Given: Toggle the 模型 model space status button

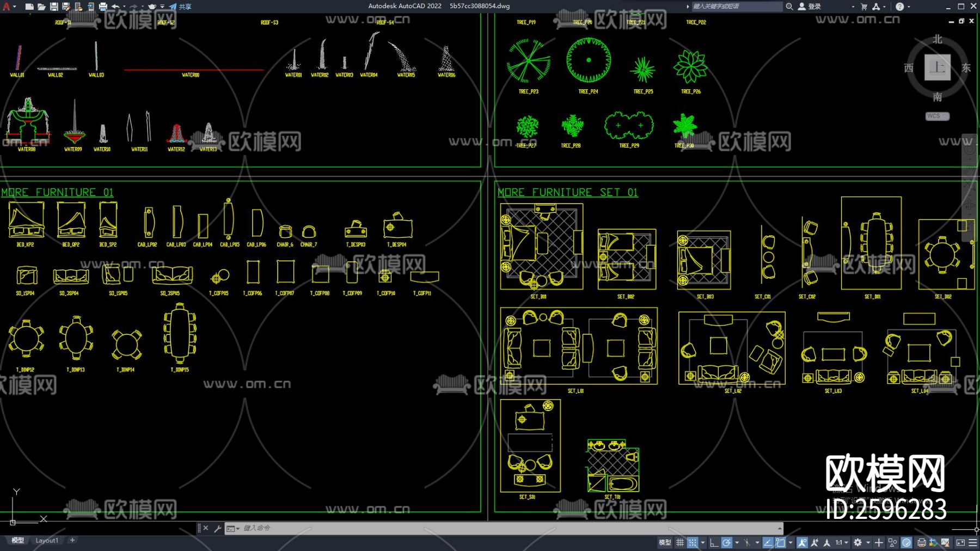Looking at the screenshot, I should coord(665,542).
